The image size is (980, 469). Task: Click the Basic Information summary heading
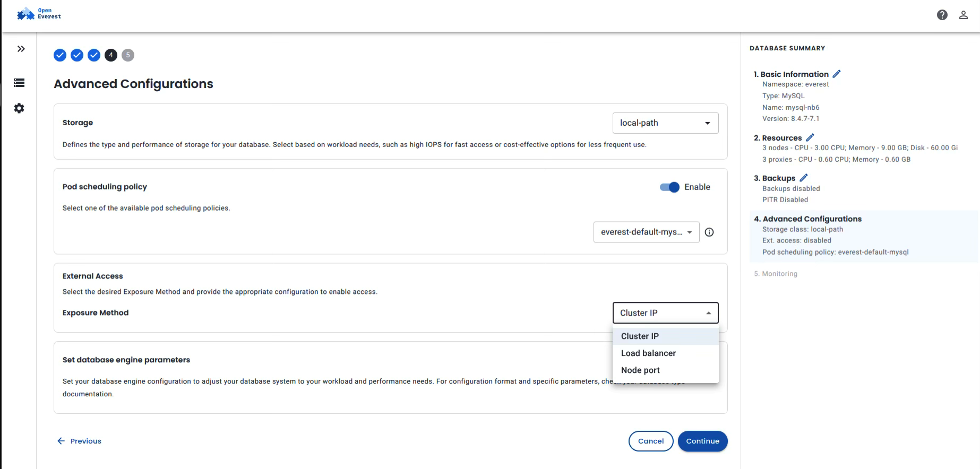coord(791,74)
